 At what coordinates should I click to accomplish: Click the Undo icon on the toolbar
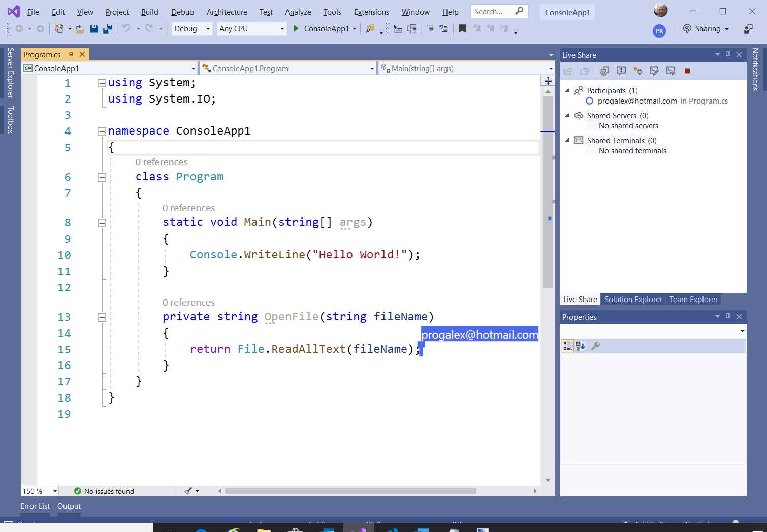tap(126, 29)
